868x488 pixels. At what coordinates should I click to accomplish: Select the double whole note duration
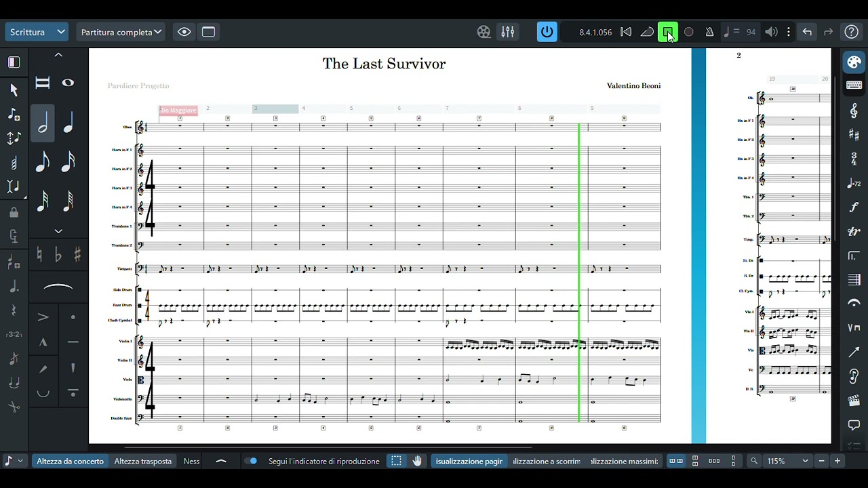tap(43, 83)
